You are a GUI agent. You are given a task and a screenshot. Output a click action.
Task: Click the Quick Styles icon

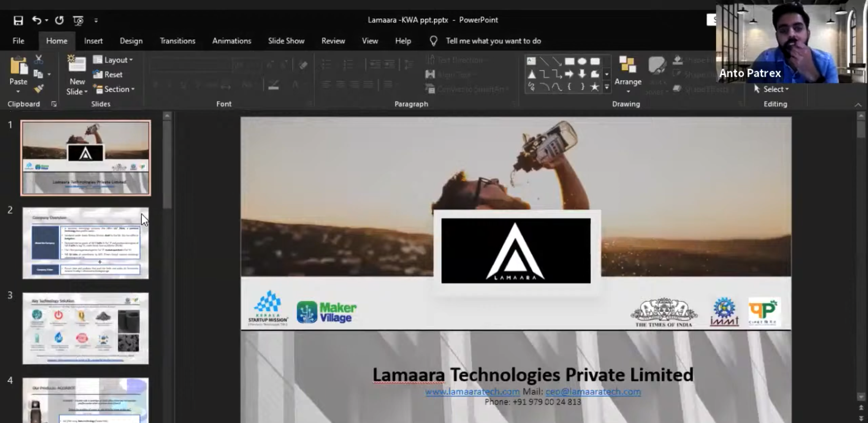[657, 66]
